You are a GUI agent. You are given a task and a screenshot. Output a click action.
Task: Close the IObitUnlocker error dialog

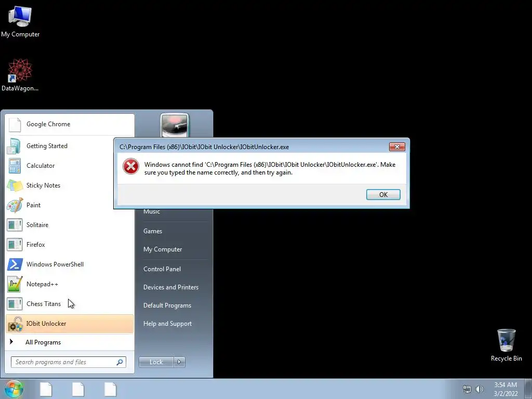pyautogui.click(x=396, y=147)
